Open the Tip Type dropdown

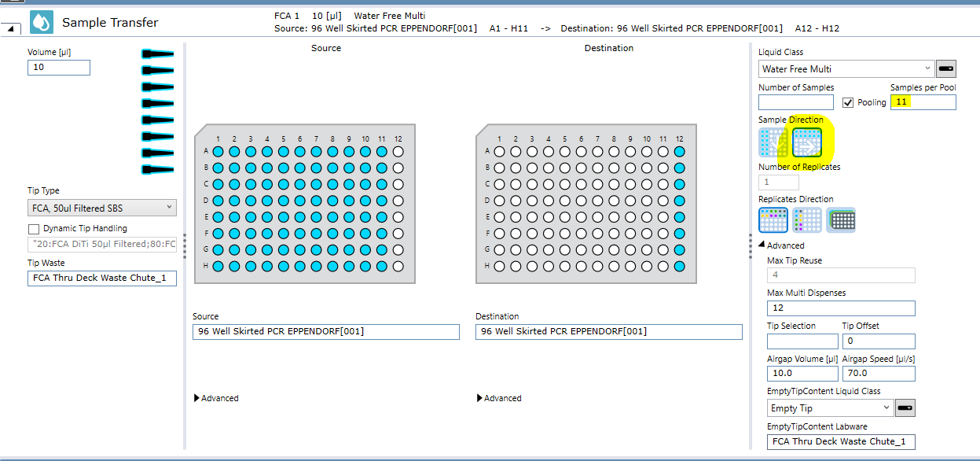[x=101, y=208]
